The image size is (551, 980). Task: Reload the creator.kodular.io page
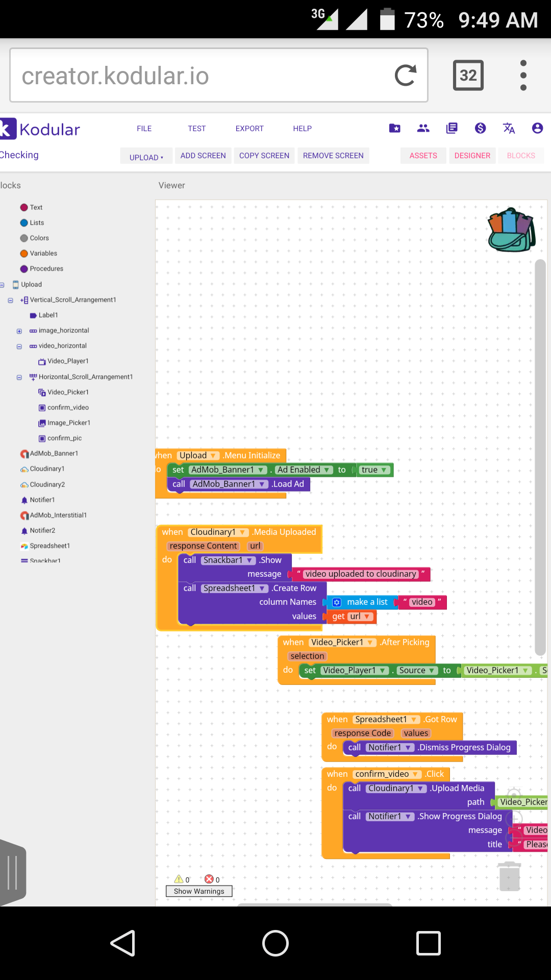406,76
